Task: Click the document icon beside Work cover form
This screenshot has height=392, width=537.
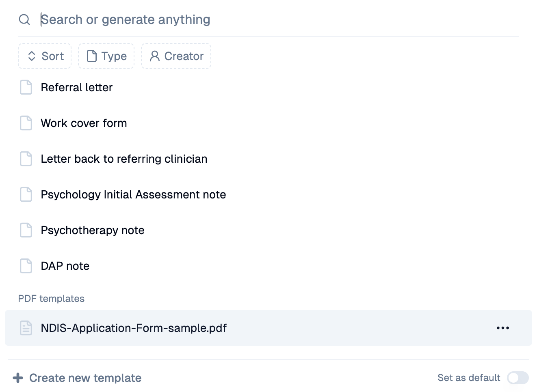Action: pos(26,123)
